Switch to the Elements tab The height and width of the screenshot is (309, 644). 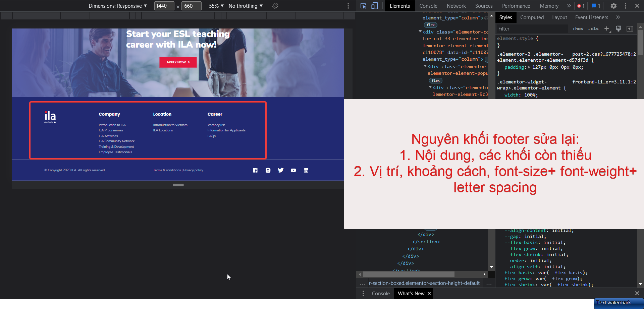click(400, 6)
